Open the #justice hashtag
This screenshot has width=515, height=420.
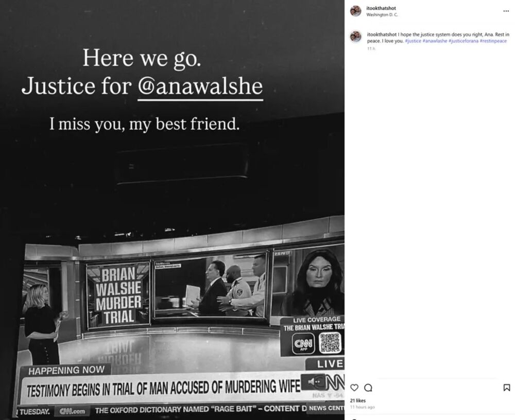(413, 41)
